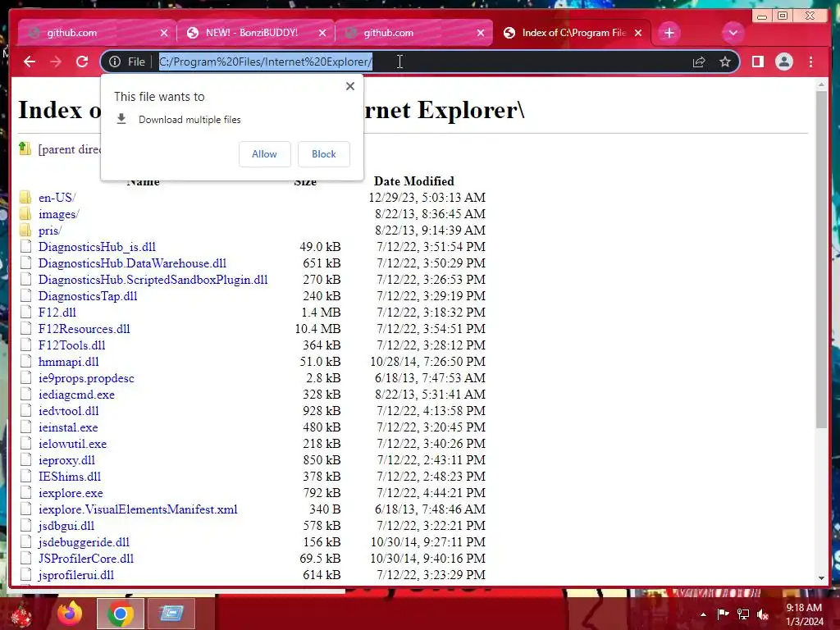Close the Index of C:\Program Files tab
The image size is (840, 630).
tap(638, 33)
